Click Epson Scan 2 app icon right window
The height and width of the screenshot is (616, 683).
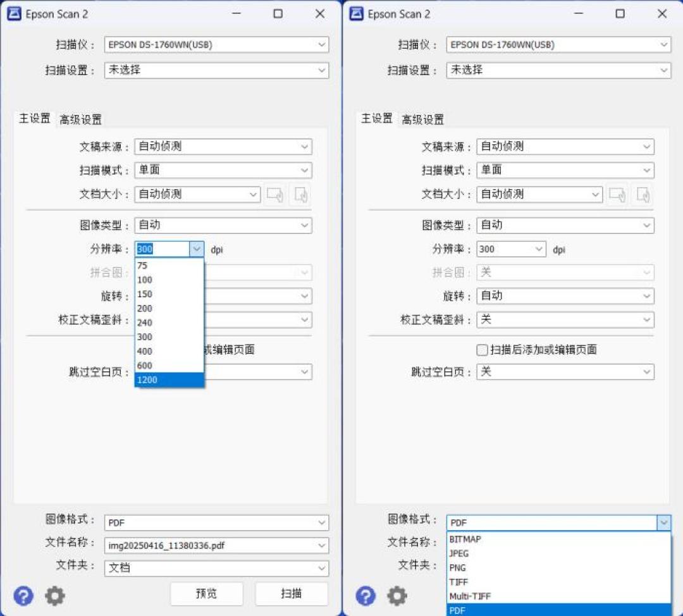click(356, 14)
